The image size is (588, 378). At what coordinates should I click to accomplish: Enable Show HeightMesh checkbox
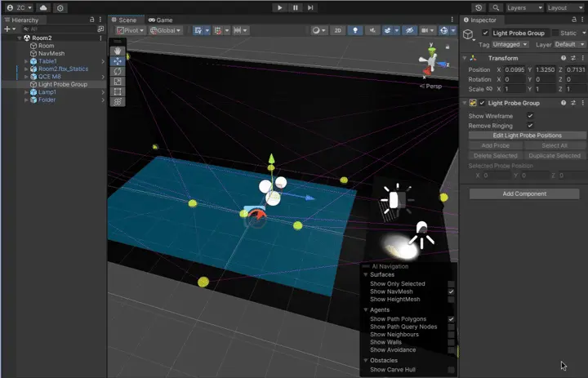click(x=451, y=300)
